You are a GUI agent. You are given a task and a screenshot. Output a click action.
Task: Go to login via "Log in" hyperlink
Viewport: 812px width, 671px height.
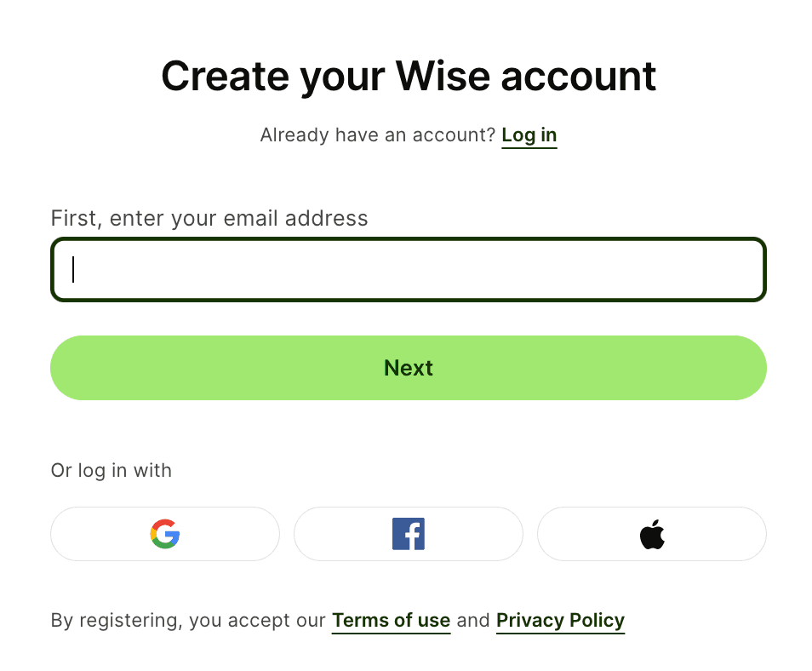529,135
